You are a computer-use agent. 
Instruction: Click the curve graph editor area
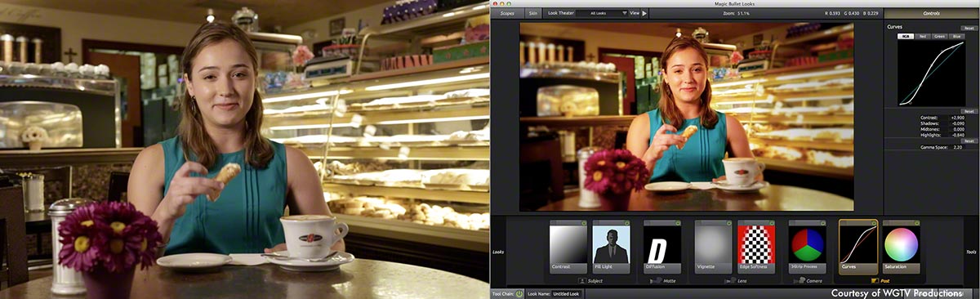tap(932, 74)
